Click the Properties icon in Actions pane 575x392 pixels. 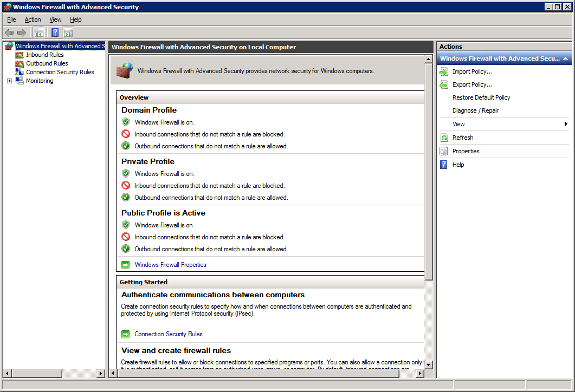point(444,151)
